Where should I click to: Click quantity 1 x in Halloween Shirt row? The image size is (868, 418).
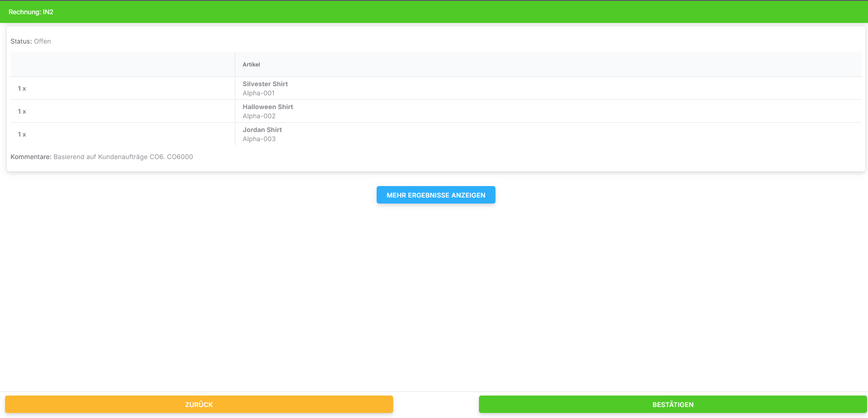(x=22, y=111)
